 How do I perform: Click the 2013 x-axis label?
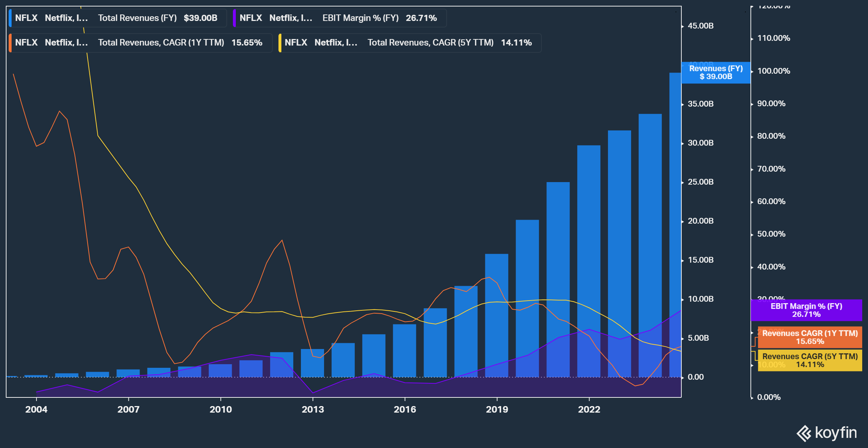(x=313, y=409)
